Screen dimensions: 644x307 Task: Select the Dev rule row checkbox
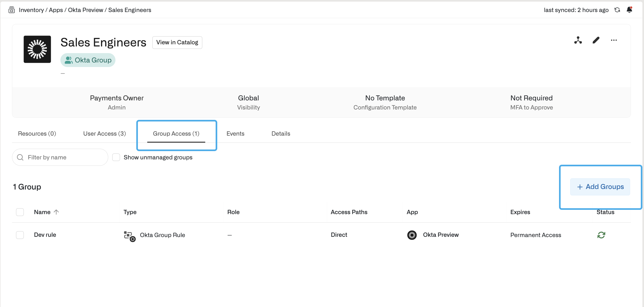pyautogui.click(x=20, y=235)
